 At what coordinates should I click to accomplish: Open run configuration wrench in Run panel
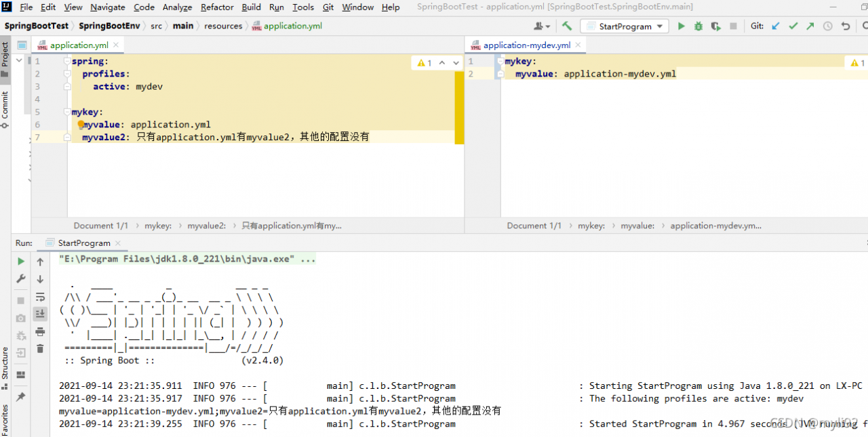(x=21, y=278)
